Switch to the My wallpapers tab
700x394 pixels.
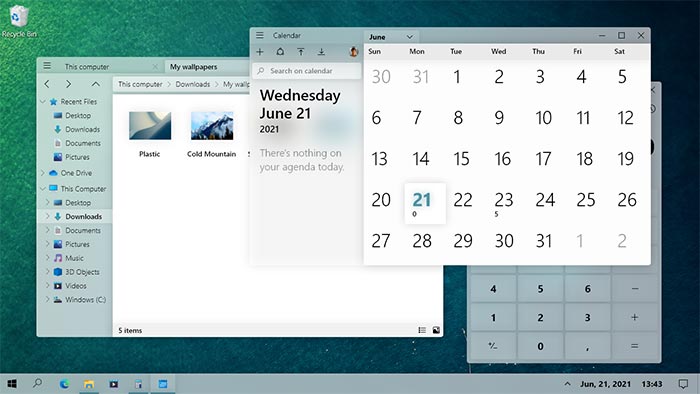coord(193,66)
